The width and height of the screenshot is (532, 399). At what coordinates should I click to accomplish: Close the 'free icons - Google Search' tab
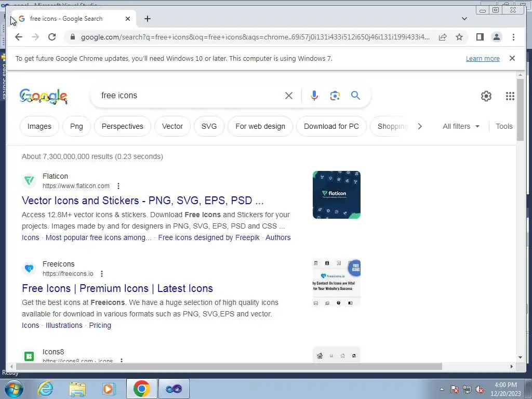[128, 19]
